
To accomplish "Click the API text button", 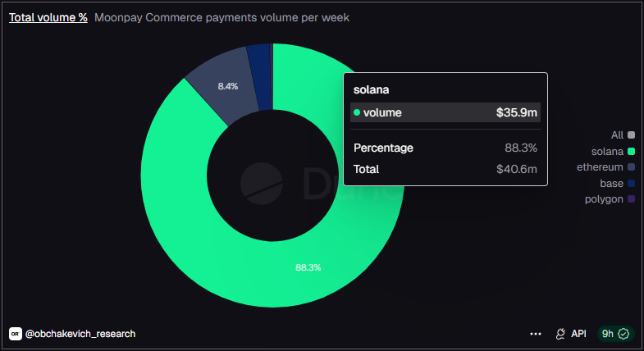I will (x=578, y=334).
